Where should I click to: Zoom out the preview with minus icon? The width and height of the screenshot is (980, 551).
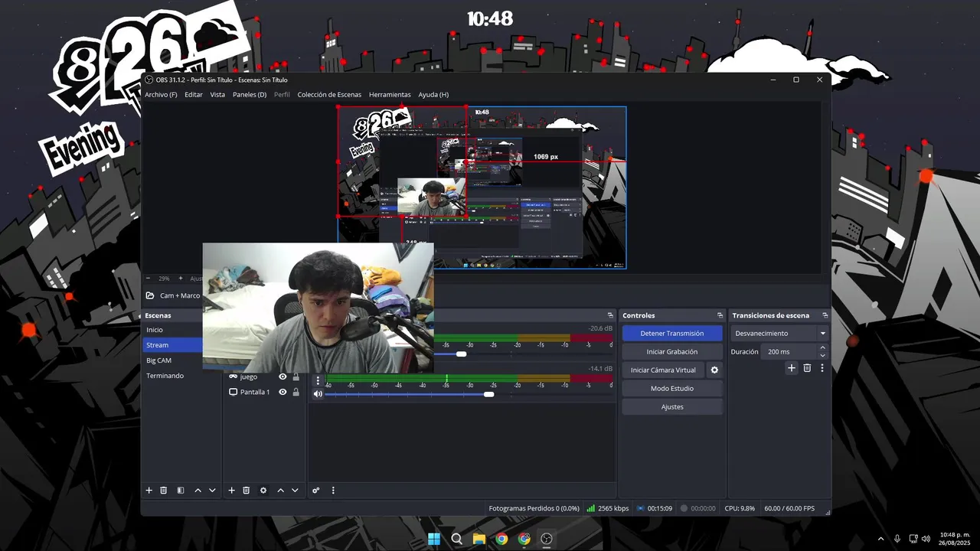pos(148,279)
